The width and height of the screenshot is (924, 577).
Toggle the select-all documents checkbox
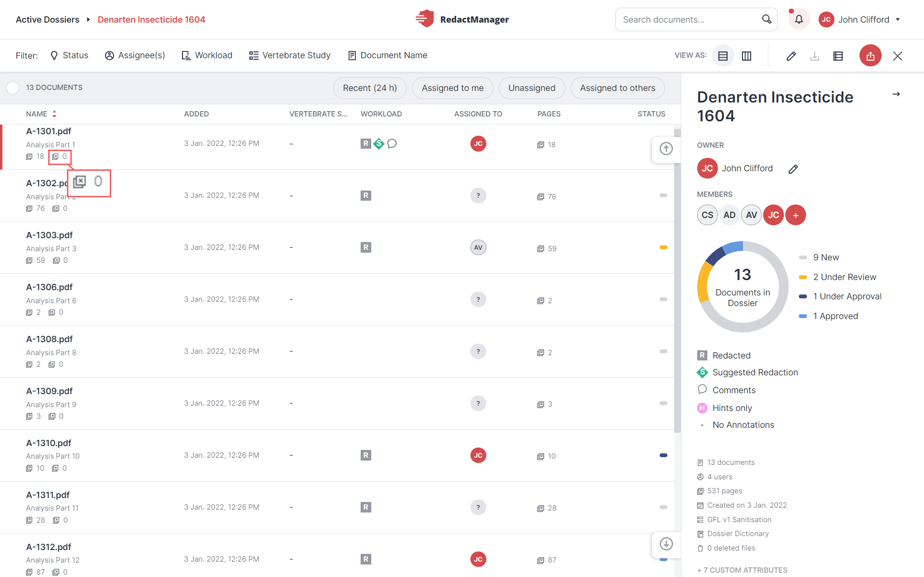(13, 88)
